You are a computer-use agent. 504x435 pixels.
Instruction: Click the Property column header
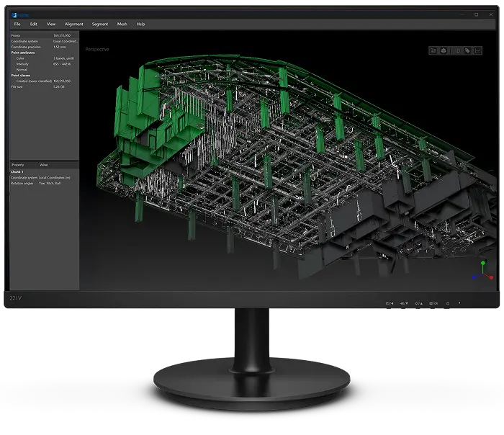pos(18,165)
